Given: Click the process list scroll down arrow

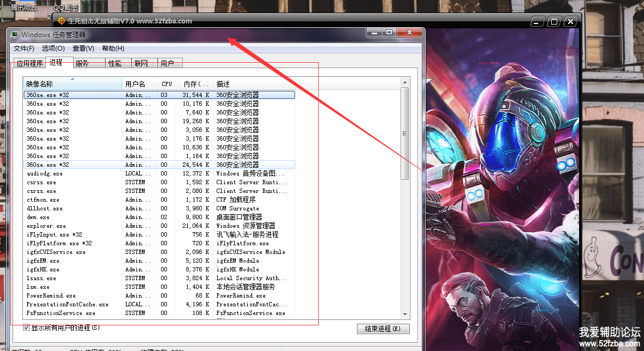Looking at the screenshot, I should point(405,314).
